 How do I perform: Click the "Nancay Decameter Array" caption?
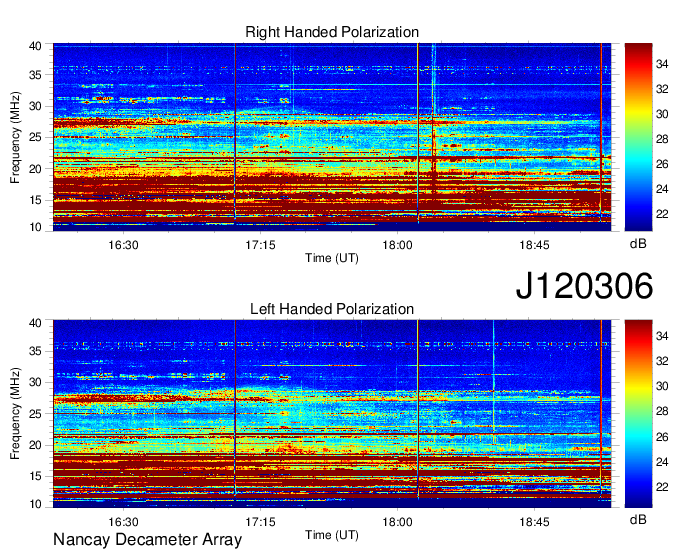pyautogui.click(x=147, y=539)
